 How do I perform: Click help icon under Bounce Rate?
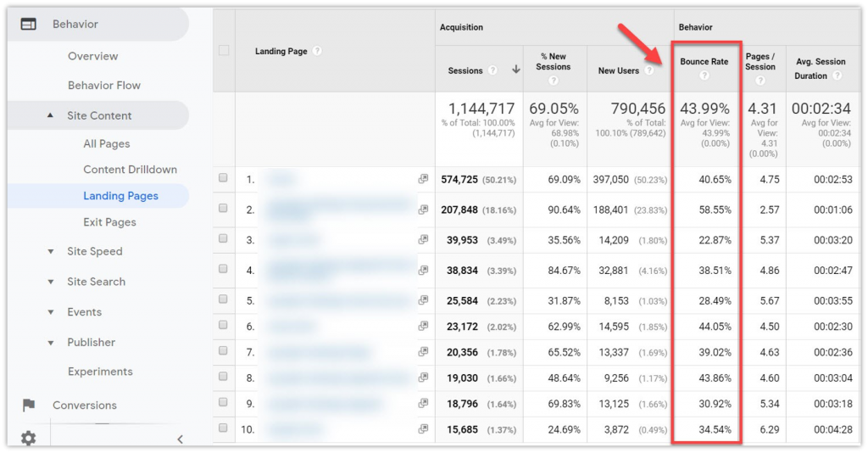[704, 75]
